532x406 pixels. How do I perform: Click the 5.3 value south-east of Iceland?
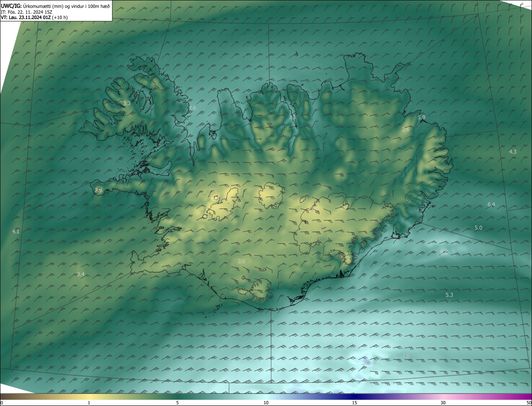[x=449, y=295]
